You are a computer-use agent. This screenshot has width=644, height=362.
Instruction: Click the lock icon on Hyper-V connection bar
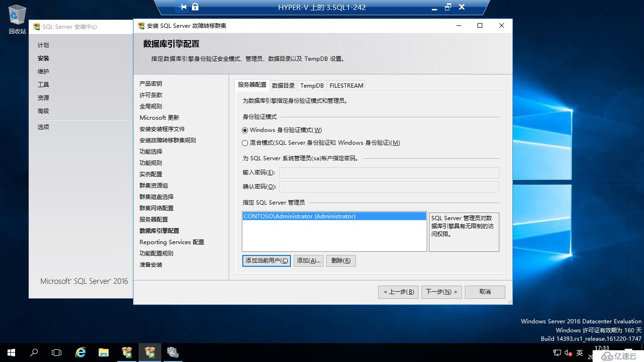click(x=195, y=7)
